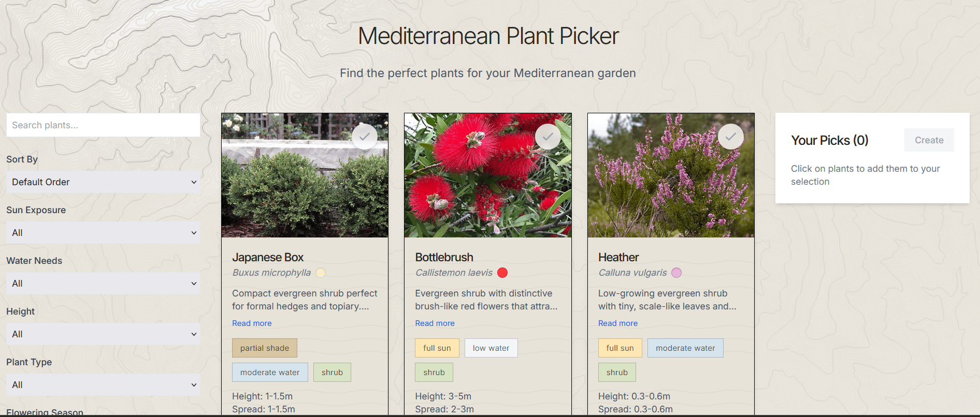Toggle the Heather selection checkmark

pyautogui.click(x=731, y=137)
